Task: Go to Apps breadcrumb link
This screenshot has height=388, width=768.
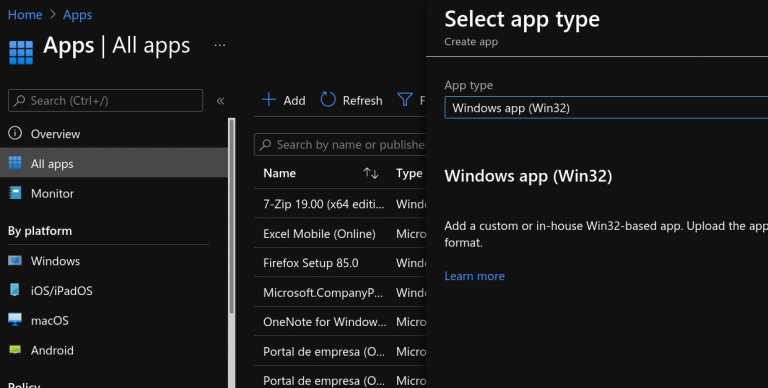Action: point(77,15)
